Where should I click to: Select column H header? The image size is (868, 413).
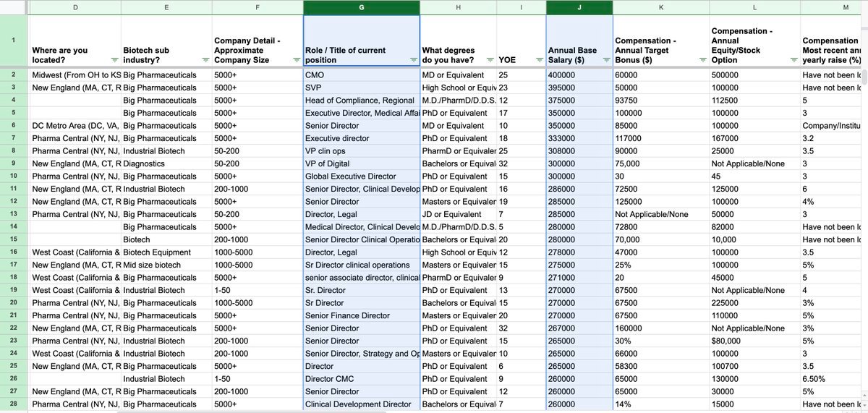click(x=458, y=8)
